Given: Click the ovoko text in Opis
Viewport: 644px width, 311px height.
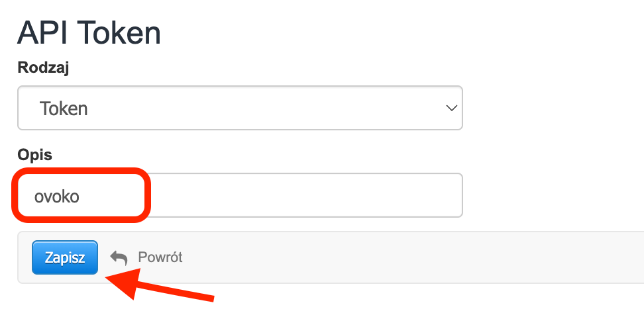Looking at the screenshot, I should (x=57, y=196).
